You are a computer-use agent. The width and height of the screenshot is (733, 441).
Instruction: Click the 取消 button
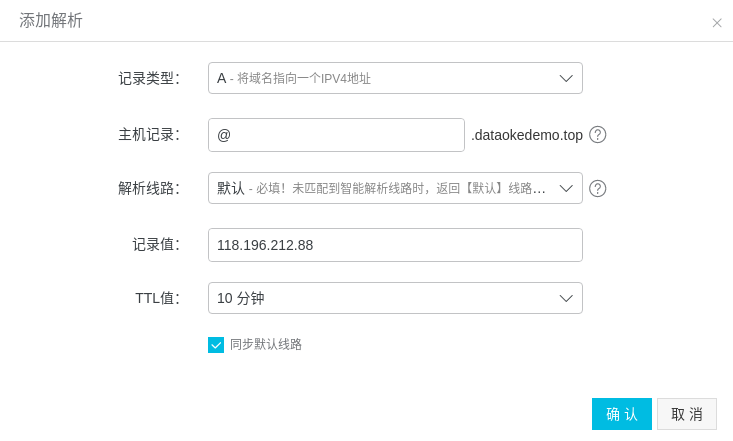[687, 414]
